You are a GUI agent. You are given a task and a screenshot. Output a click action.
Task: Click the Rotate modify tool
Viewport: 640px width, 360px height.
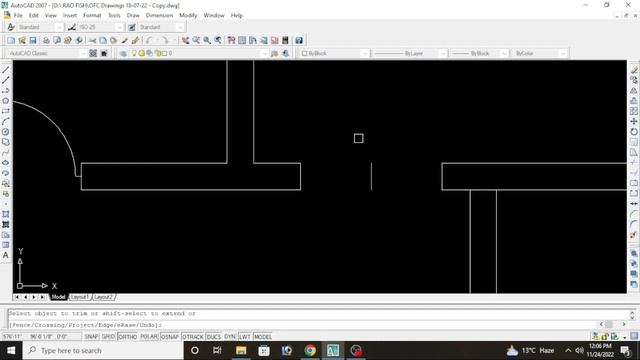tap(634, 132)
